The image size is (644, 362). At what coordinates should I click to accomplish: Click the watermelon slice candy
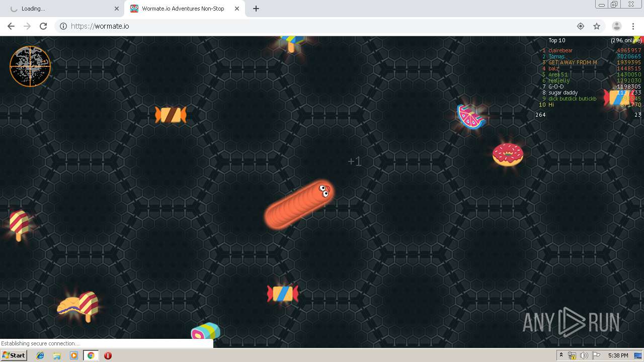[470, 117]
